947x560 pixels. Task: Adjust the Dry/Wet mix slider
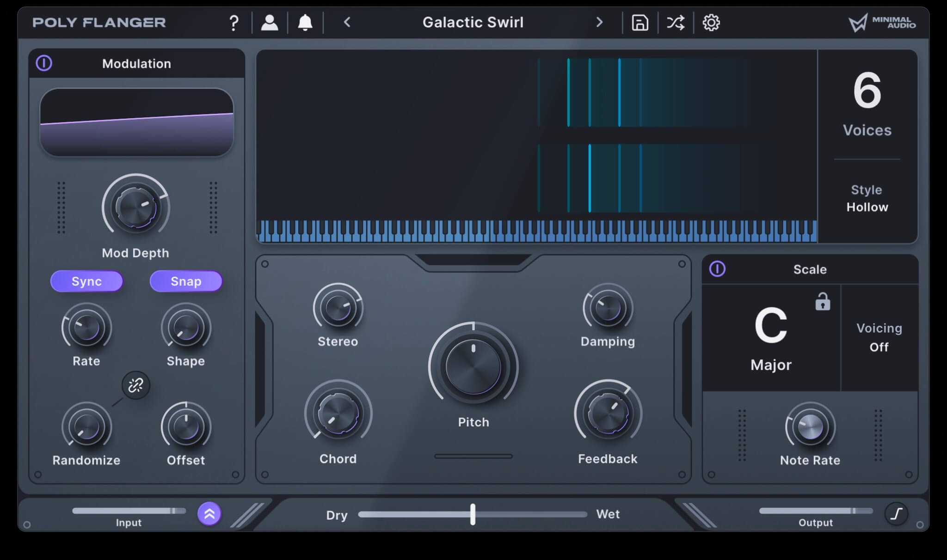pos(473,514)
